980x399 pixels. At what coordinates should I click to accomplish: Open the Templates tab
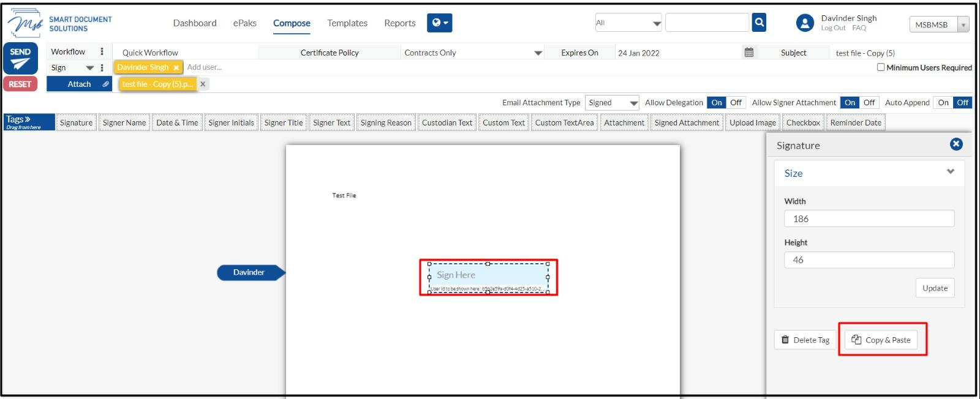[x=347, y=23]
